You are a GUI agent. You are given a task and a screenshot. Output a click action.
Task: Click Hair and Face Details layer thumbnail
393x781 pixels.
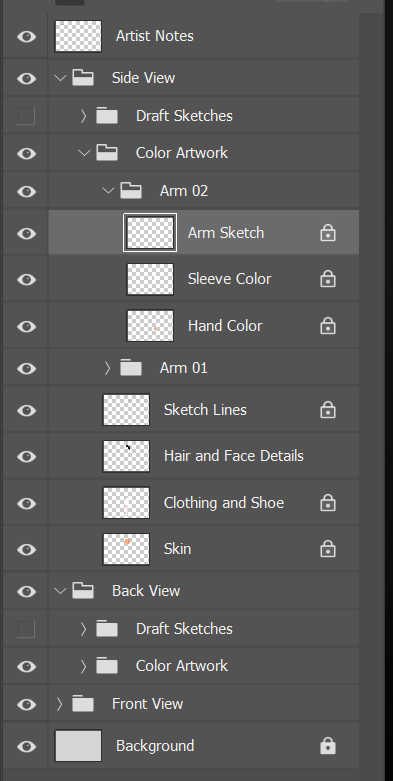[x=126, y=456]
